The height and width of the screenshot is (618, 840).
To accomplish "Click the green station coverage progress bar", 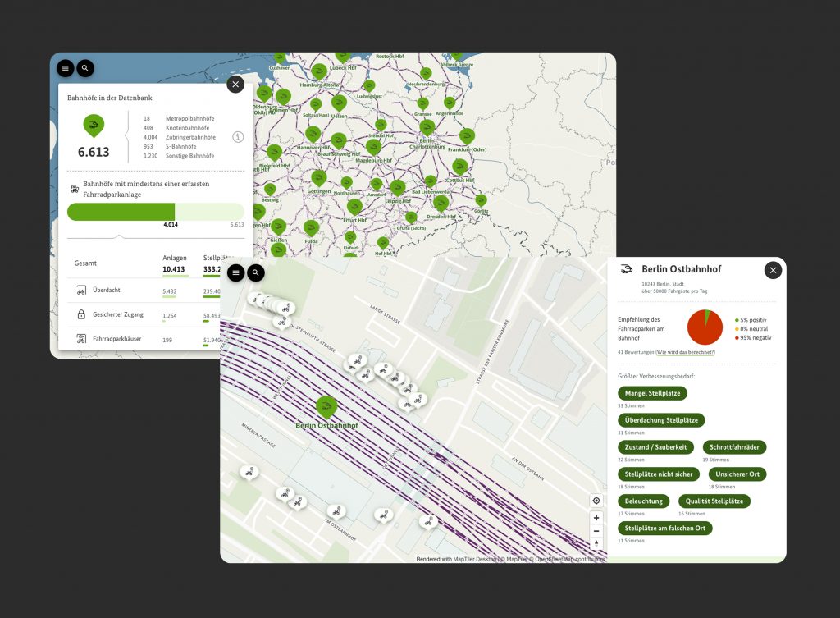I will [x=121, y=212].
